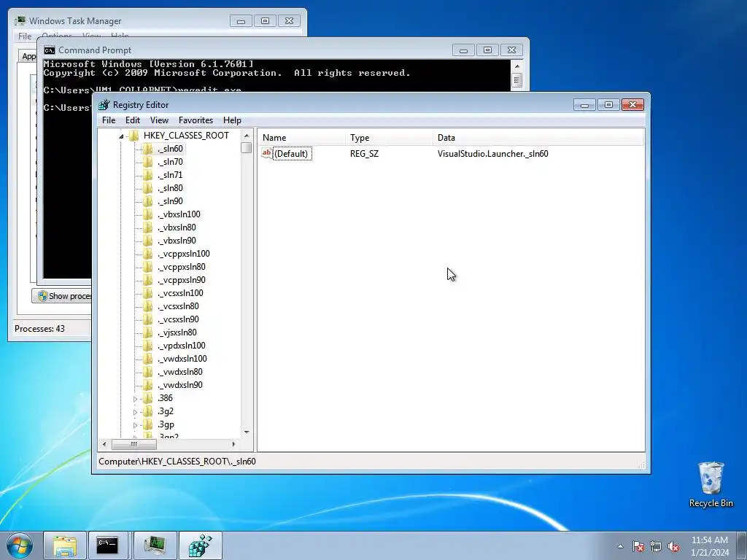Select the HKEY_CLASSES_ROOT folder icon
The width and height of the screenshot is (747, 560).
(134, 136)
